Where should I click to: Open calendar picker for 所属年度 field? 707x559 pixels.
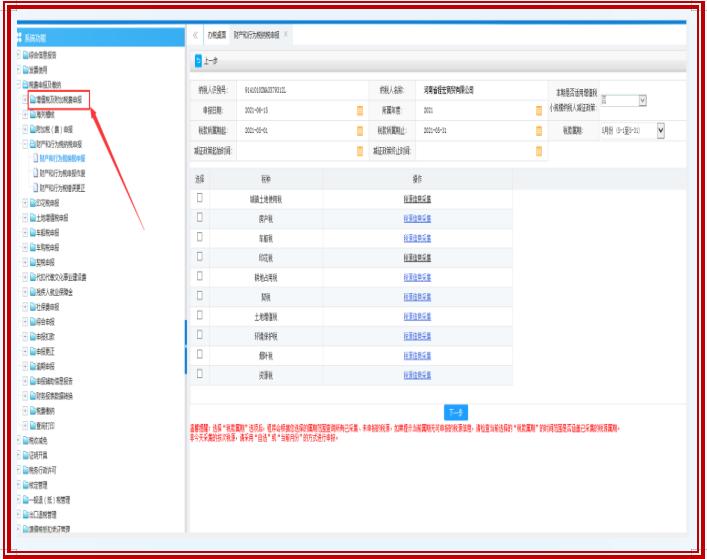[538, 110]
